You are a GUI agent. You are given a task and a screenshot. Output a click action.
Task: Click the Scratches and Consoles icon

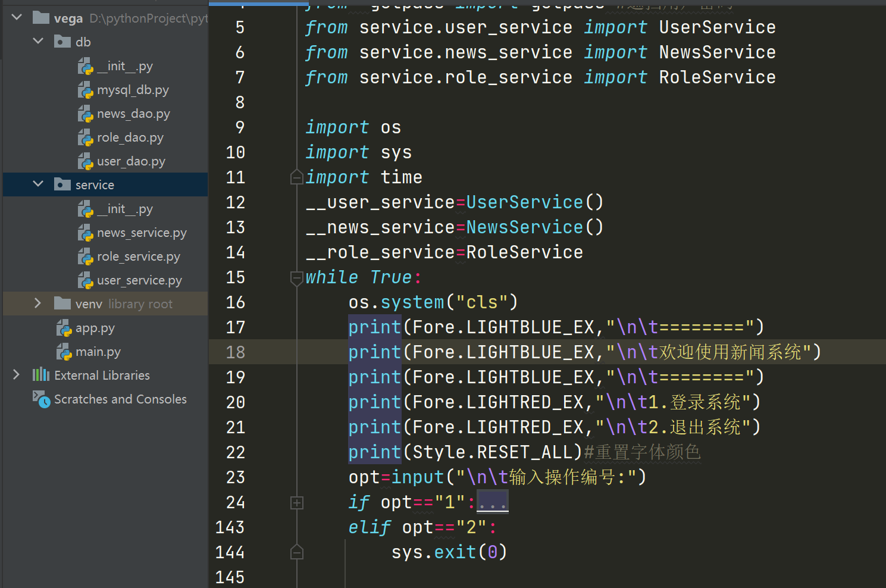41,399
